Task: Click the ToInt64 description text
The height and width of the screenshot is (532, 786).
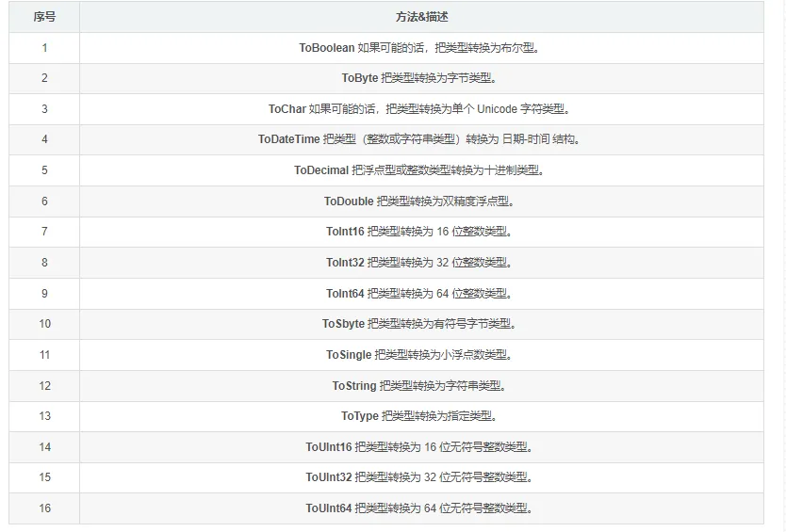Action: pyautogui.click(x=419, y=294)
